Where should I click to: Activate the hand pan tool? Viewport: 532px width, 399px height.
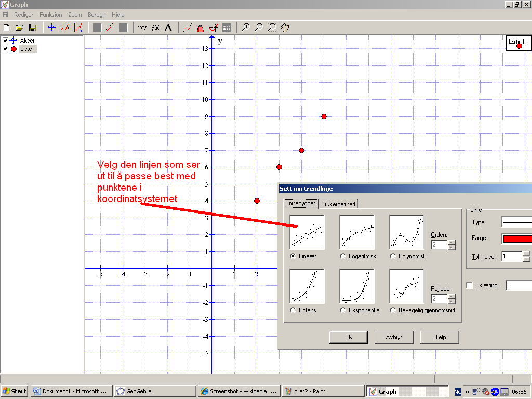(x=285, y=28)
